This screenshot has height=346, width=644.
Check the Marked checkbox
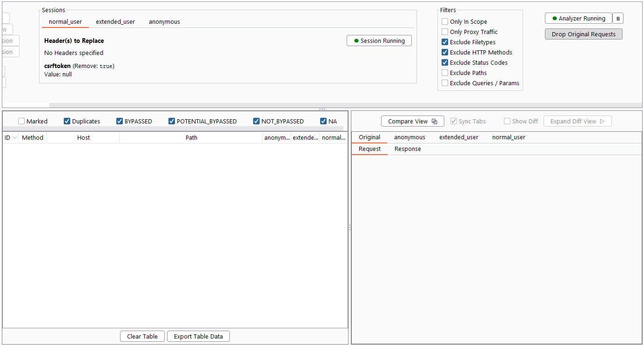(21, 122)
